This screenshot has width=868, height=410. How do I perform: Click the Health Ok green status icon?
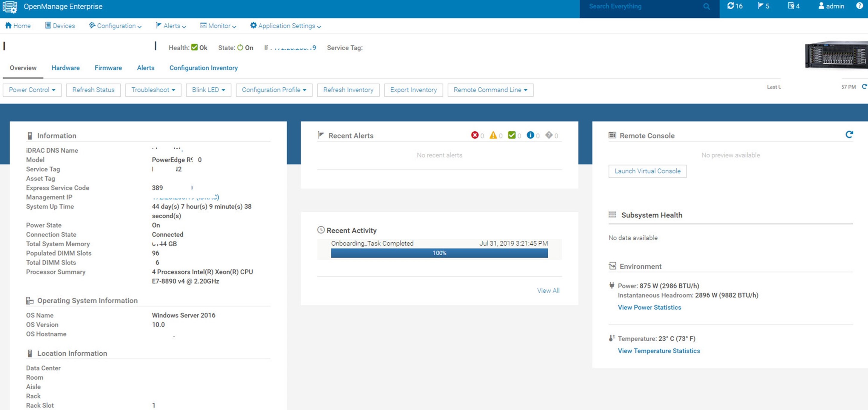point(194,47)
